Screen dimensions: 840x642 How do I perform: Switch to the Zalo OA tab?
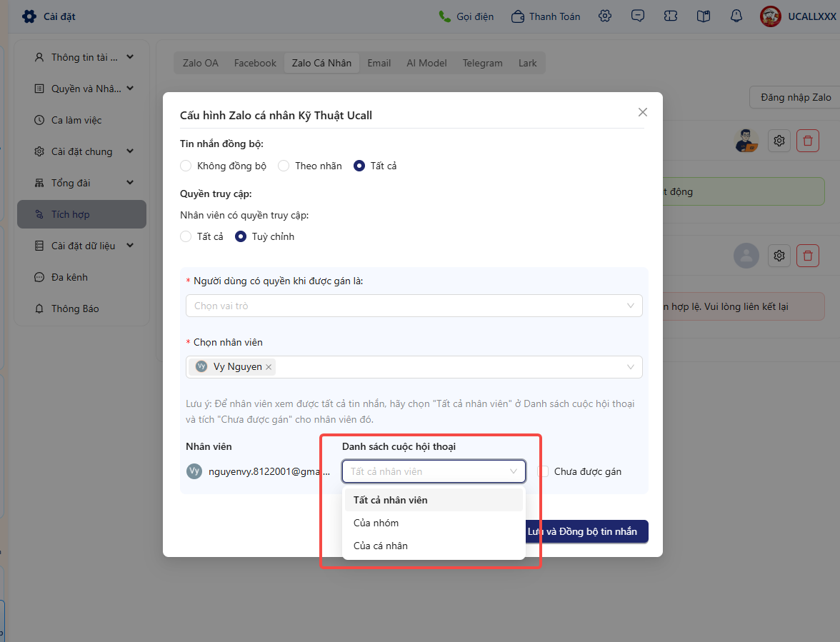coord(200,63)
